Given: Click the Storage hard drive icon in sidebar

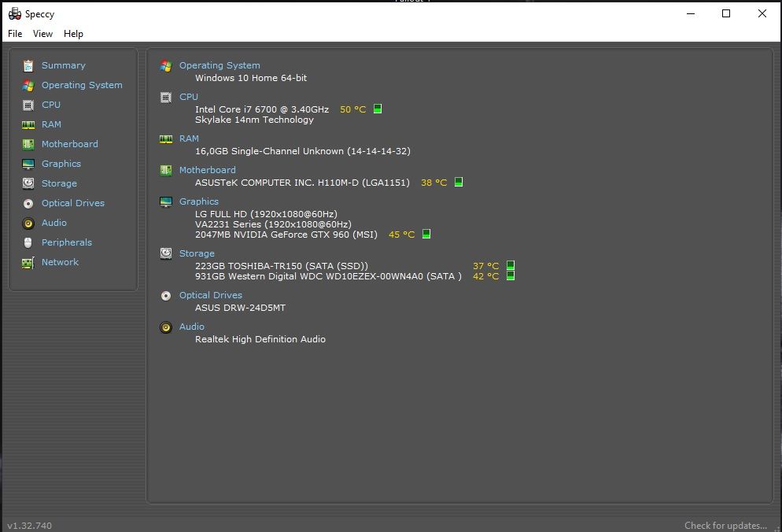Looking at the screenshot, I should 28,183.
